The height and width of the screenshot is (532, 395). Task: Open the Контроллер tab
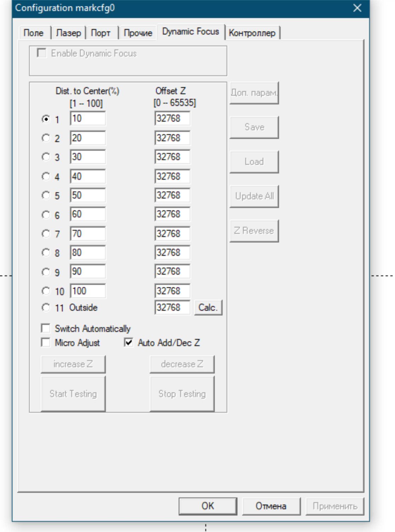coord(252,33)
